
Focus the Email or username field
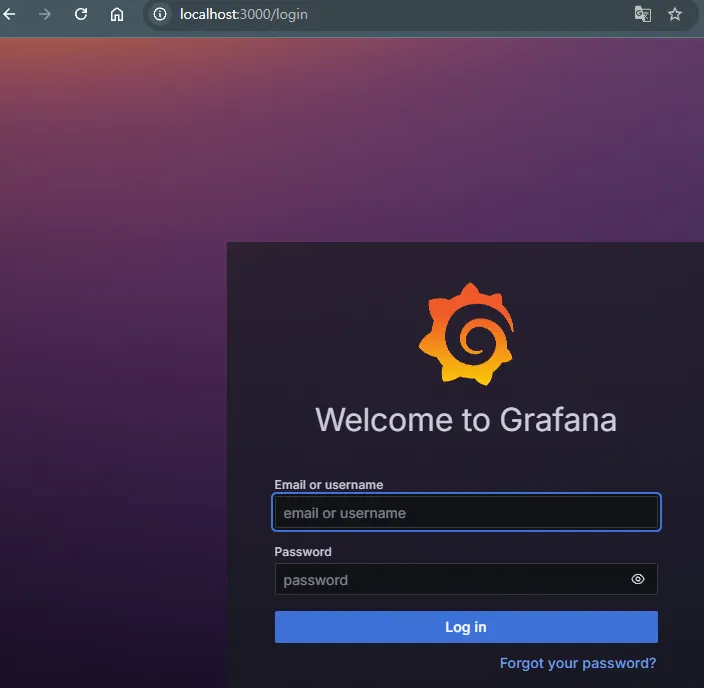(466, 512)
